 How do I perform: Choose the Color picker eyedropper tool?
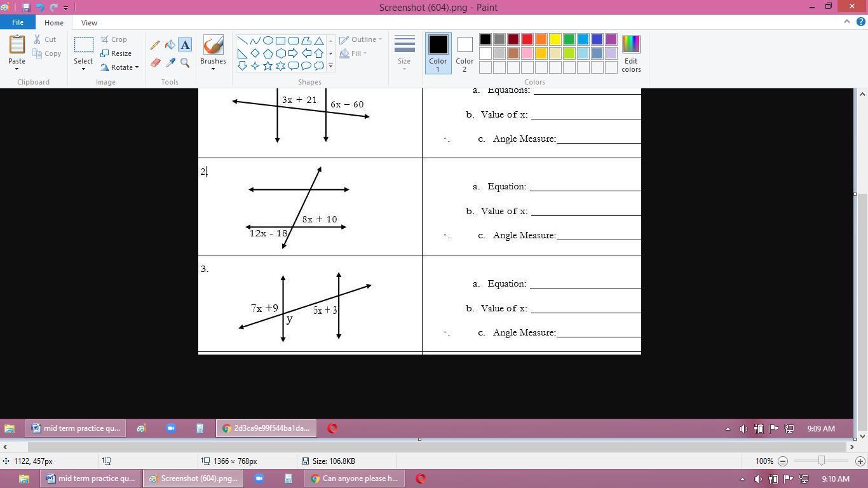point(170,62)
